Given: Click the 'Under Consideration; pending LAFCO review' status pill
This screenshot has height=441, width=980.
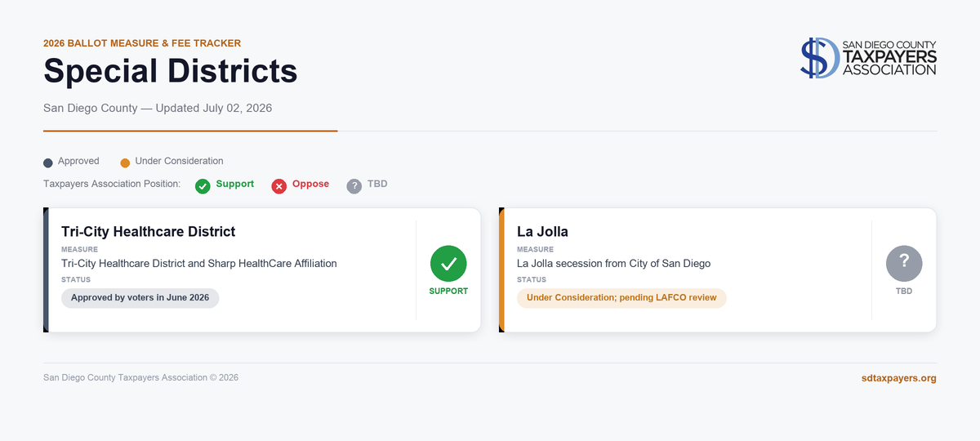Looking at the screenshot, I should [x=621, y=298].
